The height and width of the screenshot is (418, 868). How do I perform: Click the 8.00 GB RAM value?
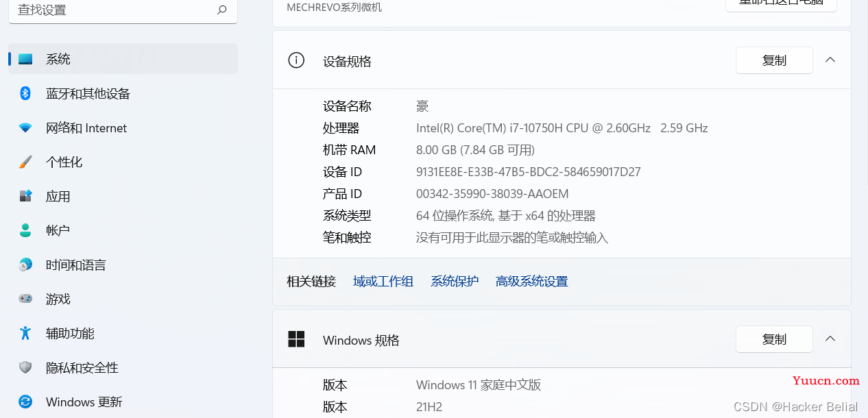475,150
